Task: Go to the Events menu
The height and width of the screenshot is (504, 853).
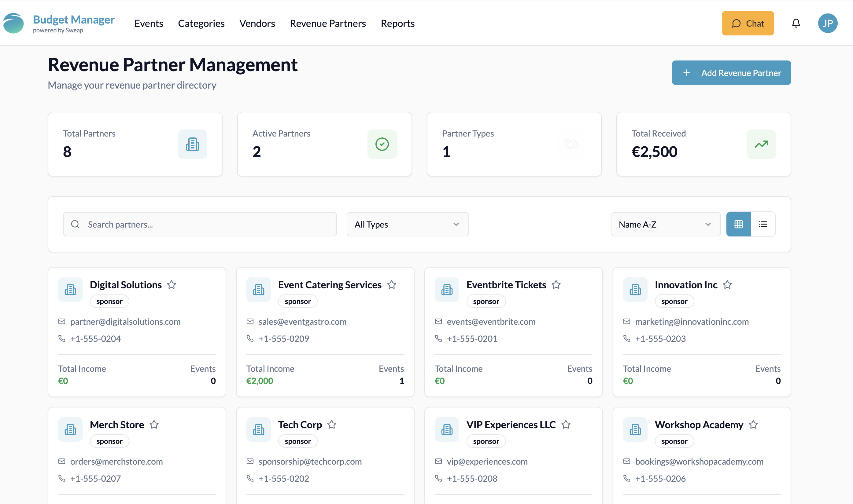Action: [x=149, y=23]
